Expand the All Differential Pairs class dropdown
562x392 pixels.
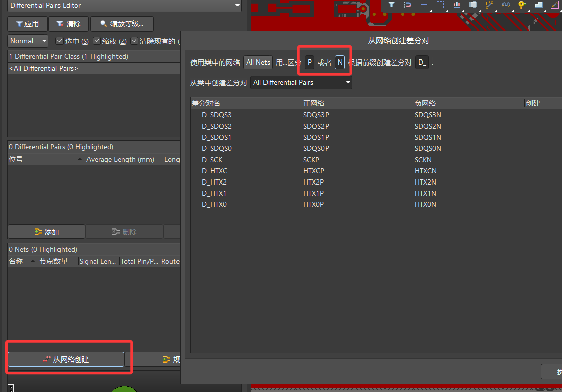pyautogui.click(x=301, y=82)
